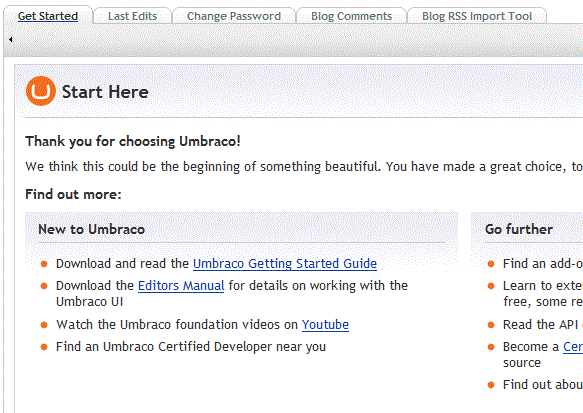Screen dimensions: 583x413
Task: Open the Blog RSS Import Tool tab
Action: click(477, 16)
